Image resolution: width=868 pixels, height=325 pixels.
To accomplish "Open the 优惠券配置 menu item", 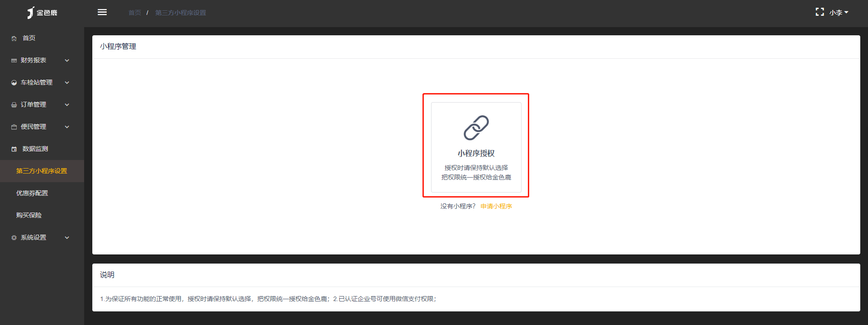I will click(x=32, y=193).
